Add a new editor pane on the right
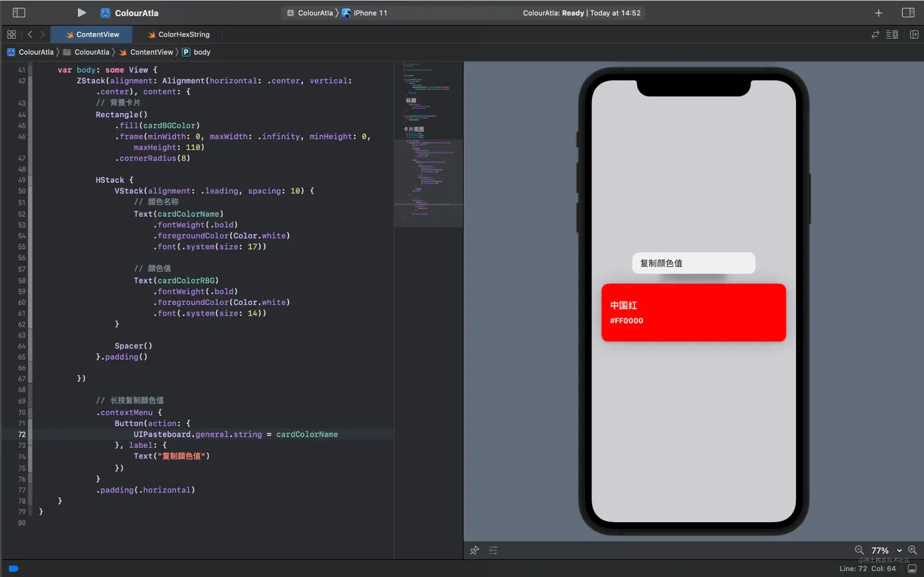Viewport: 924px width, 577px height. (914, 34)
